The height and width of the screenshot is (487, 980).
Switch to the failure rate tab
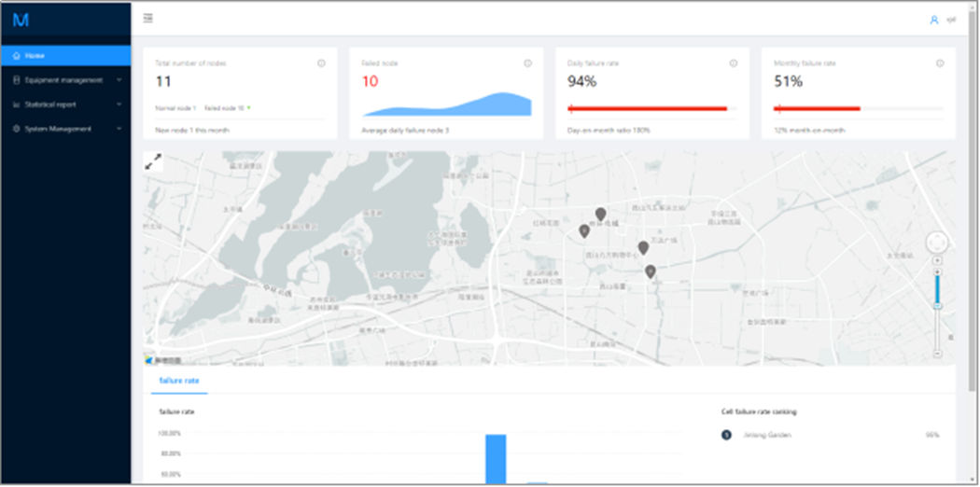click(179, 380)
